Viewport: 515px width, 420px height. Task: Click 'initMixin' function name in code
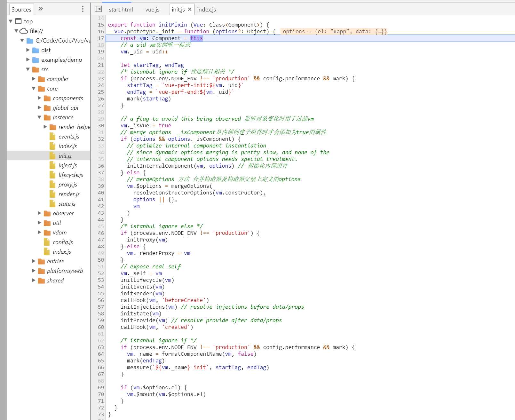[173, 25]
